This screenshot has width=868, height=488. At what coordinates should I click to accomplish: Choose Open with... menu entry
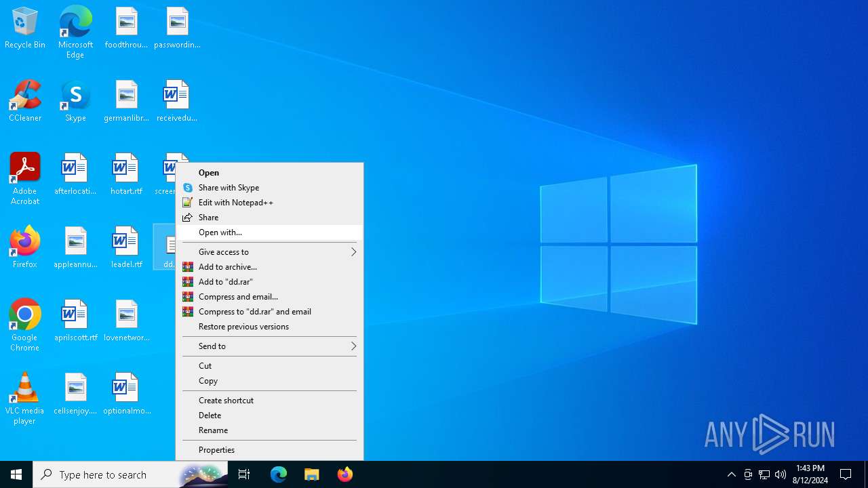pos(269,232)
